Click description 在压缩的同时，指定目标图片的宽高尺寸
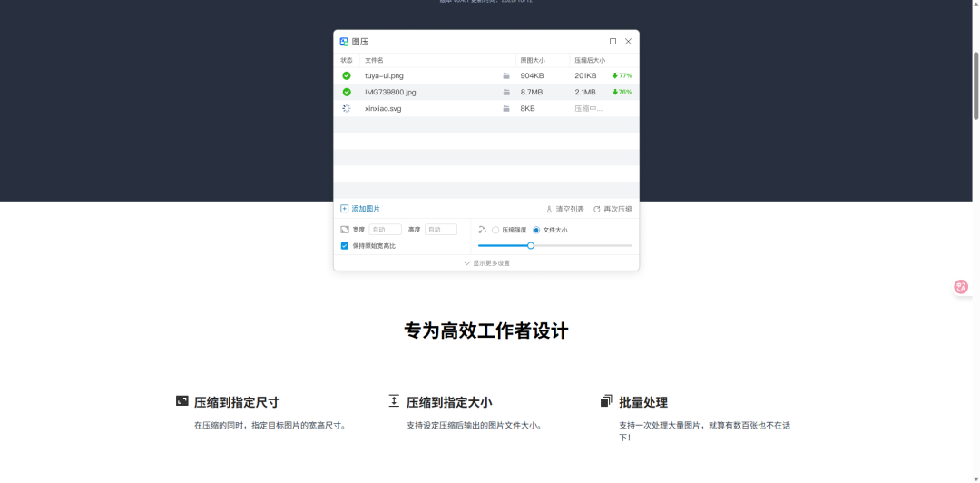Screen dimensions: 980x483 [x=270, y=426]
